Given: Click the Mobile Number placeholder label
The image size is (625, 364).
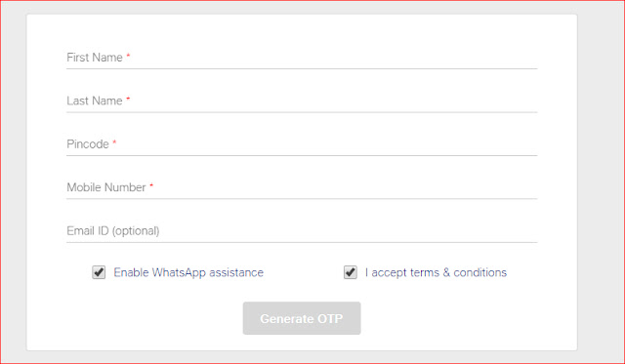Looking at the screenshot, I should (106, 187).
